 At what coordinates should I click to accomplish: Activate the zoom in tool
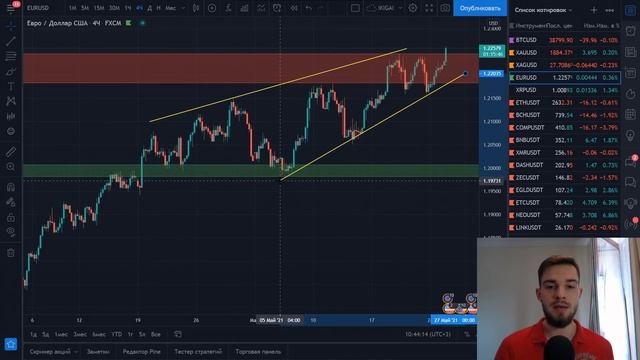click(x=11, y=167)
